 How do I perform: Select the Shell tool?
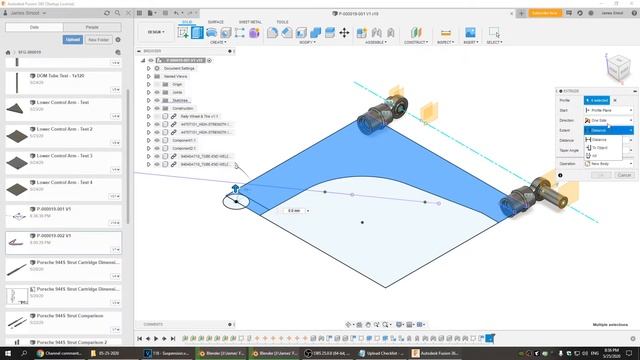pyautogui.click(x=301, y=32)
